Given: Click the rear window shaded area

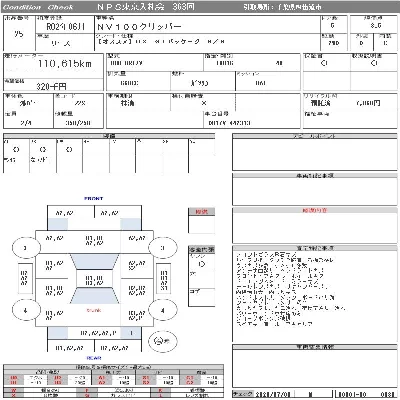Looking at the screenshot, I should coord(94,296).
